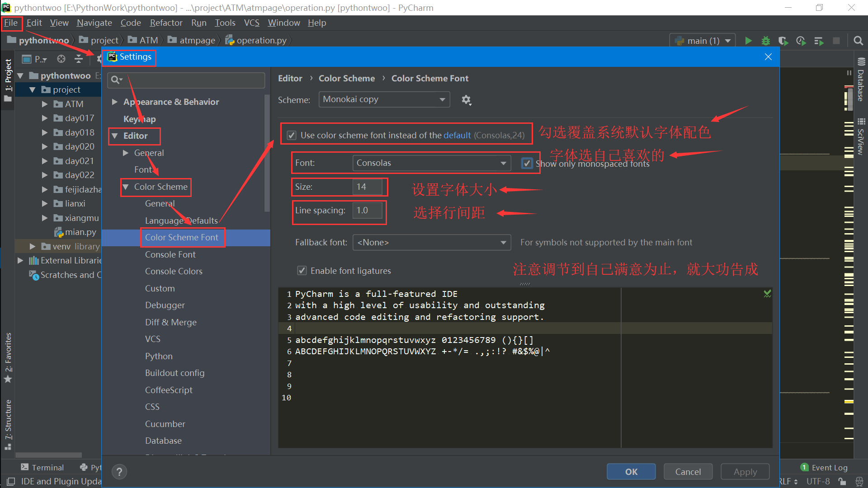The width and height of the screenshot is (868, 488).
Task: Expand External Libraries node
Action: pos(20,261)
